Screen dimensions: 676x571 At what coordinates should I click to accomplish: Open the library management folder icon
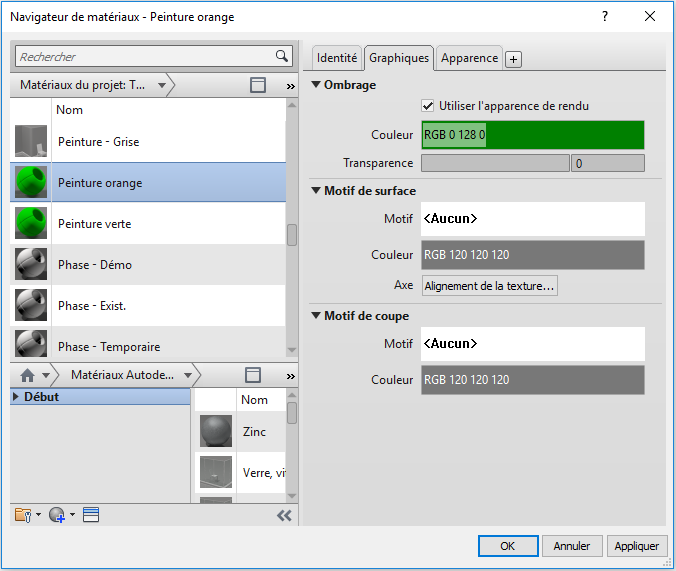pyautogui.click(x=24, y=515)
